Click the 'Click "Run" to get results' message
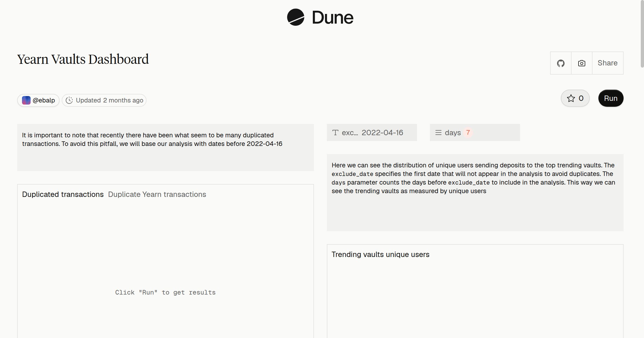 165,292
